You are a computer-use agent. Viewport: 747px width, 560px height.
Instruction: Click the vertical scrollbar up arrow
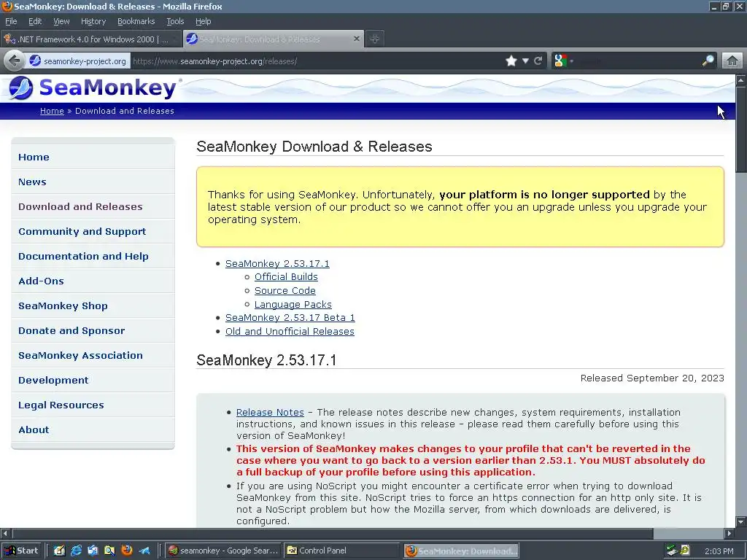click(741, 80)
